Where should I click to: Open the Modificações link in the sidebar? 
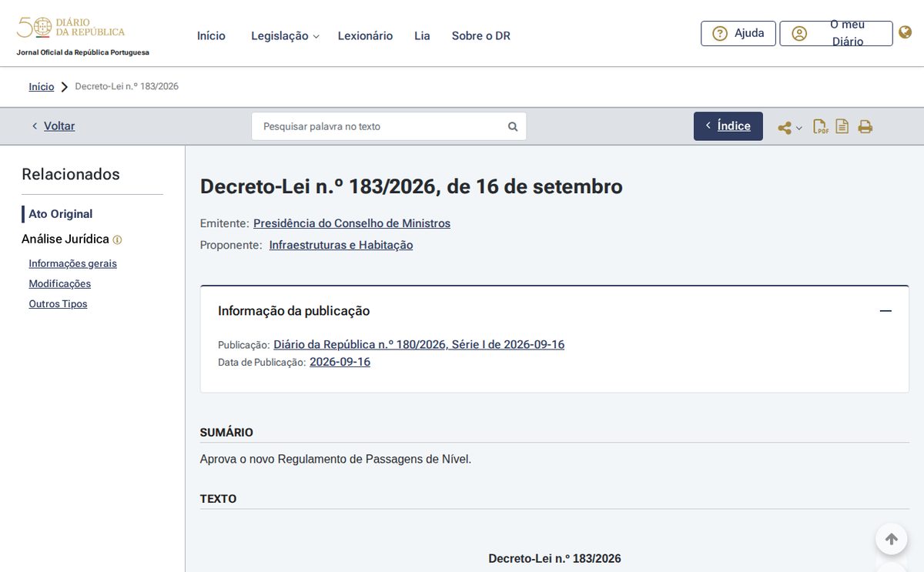click(59, 283)
